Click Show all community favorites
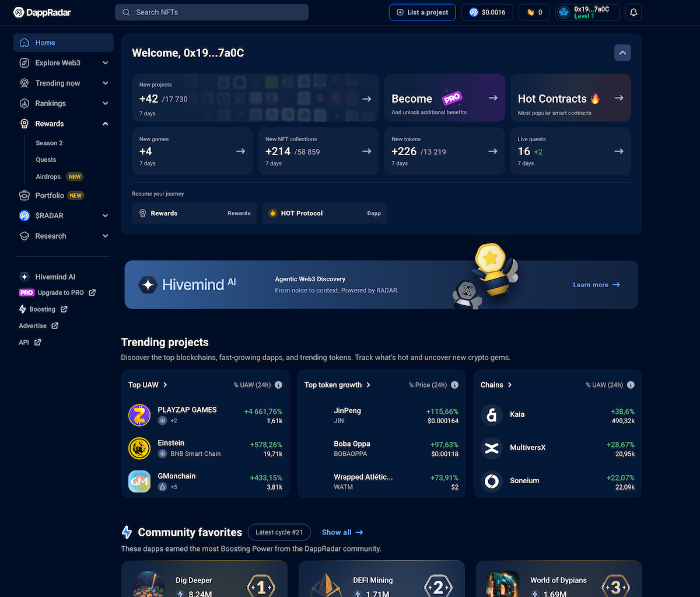The image size is (700, 597). coord(342,532)
